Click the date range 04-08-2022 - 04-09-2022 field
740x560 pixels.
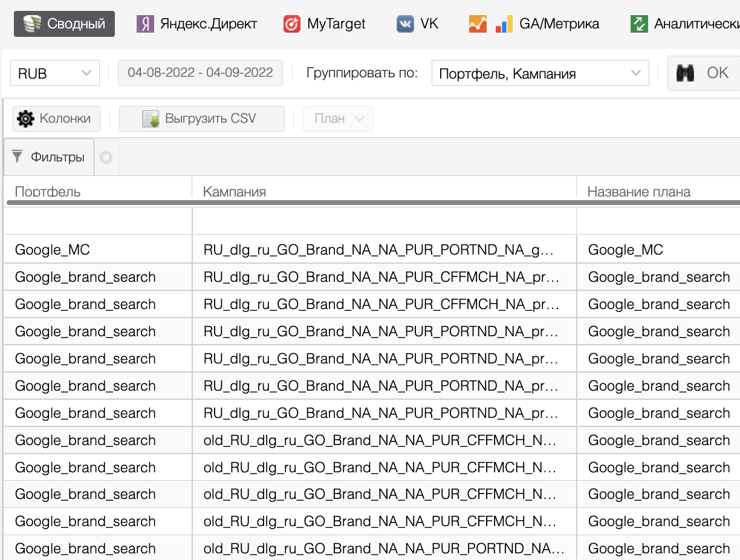pos(200,73)
